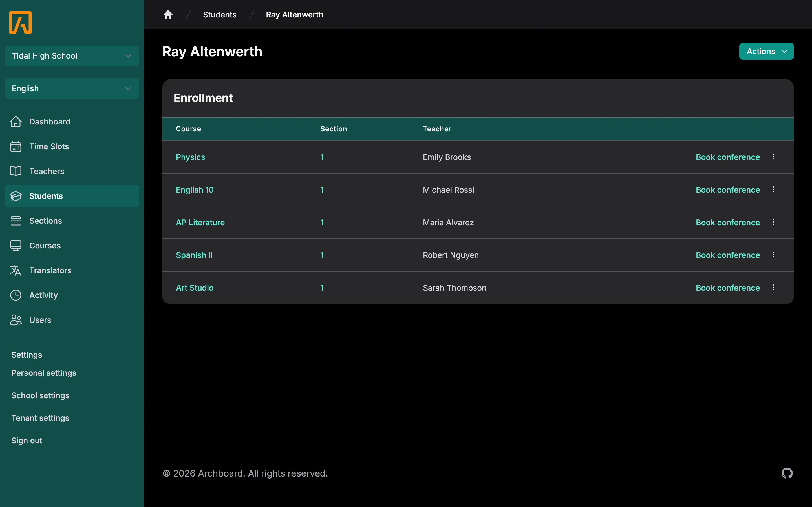Expand the Actions dropdown button
Image resolution: width=812 pixels, height=507 pixels.
click(x=766, y=51)
